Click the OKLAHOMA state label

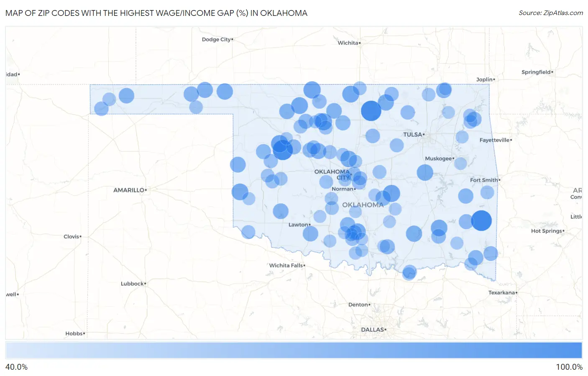click(x=363, y=205)
